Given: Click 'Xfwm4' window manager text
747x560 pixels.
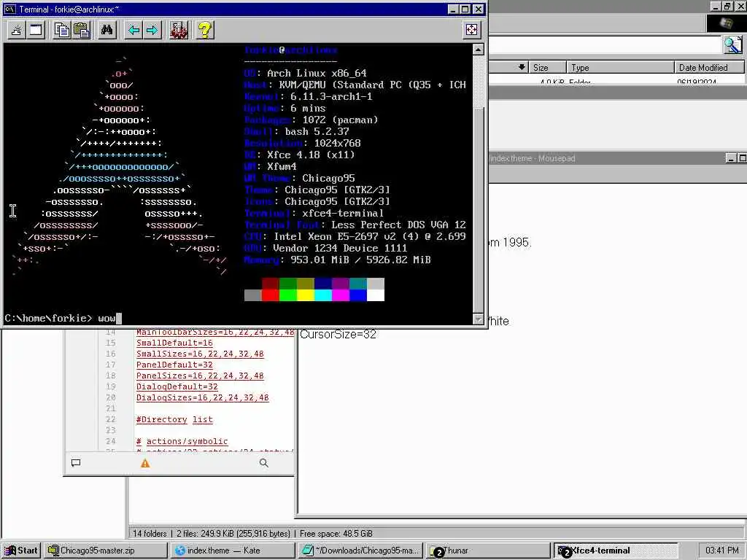Looking at the screenshot, I should pos(282,167).
